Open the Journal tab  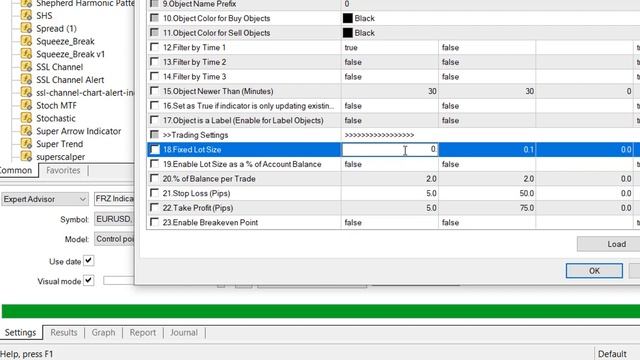[184, 333]
